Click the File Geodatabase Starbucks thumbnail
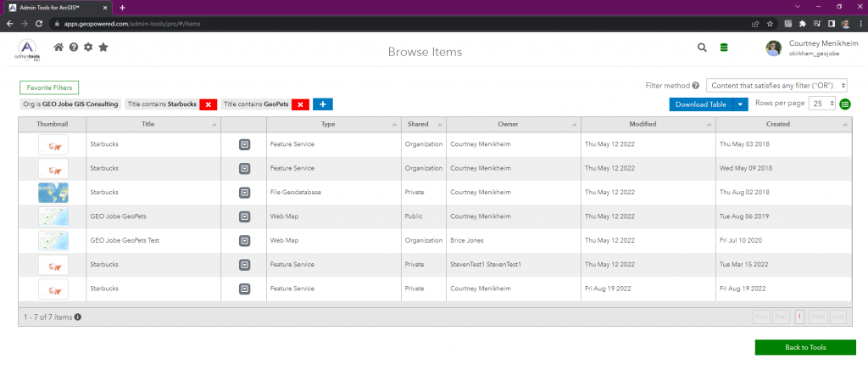868x376 pixels. [x=53, y=193]
